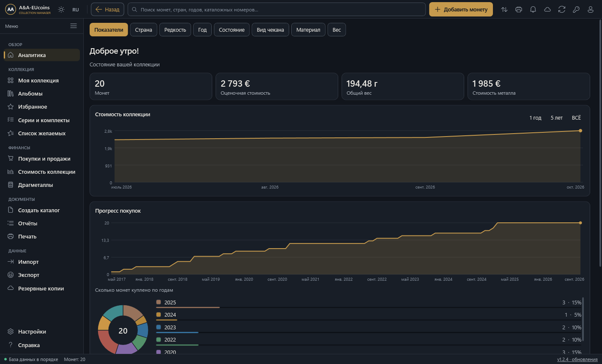This screenshot has width=602, height=364.
Task: Focus the coin search field
Action: [276, 9]
